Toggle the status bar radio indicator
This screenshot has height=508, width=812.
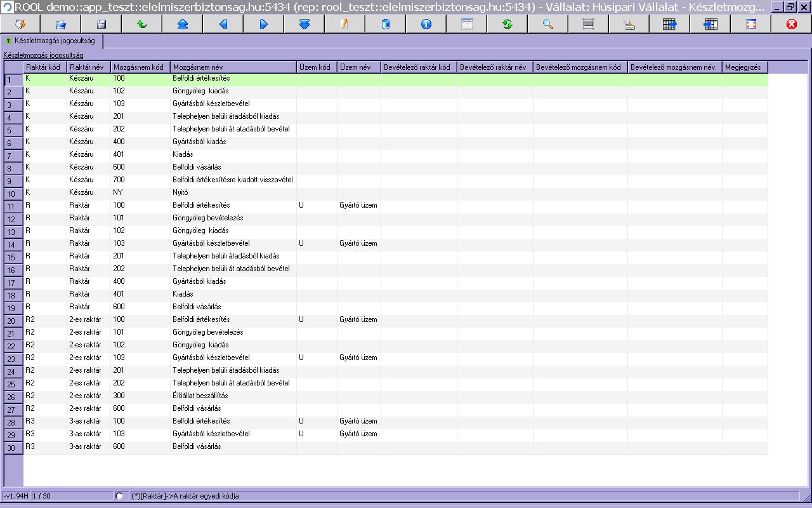[x=119, y=495]
